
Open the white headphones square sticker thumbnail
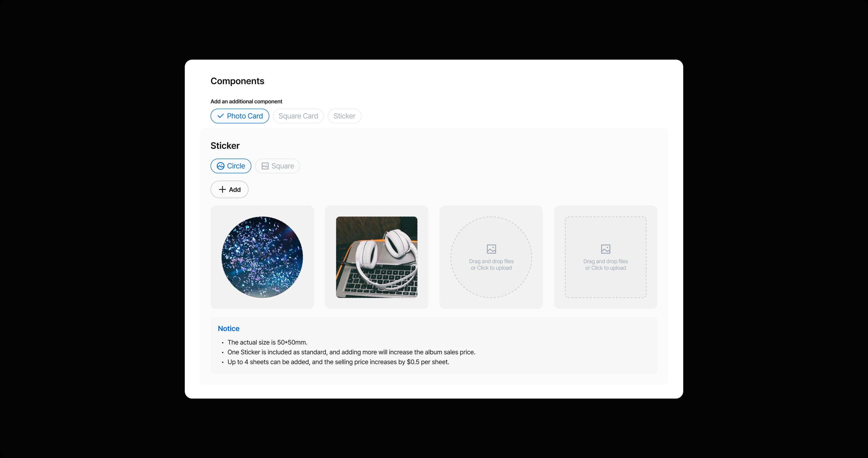pyautogui.click(x=377, y=257)
